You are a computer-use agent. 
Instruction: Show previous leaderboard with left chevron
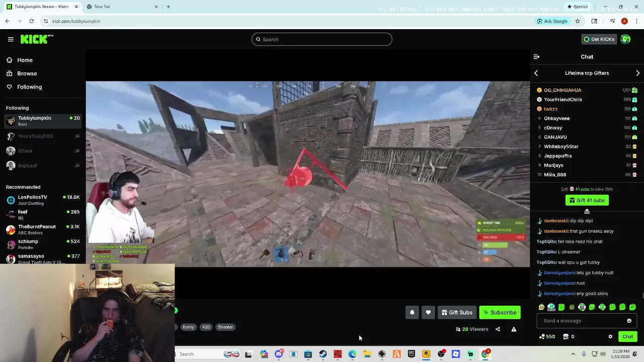[536, 73]
